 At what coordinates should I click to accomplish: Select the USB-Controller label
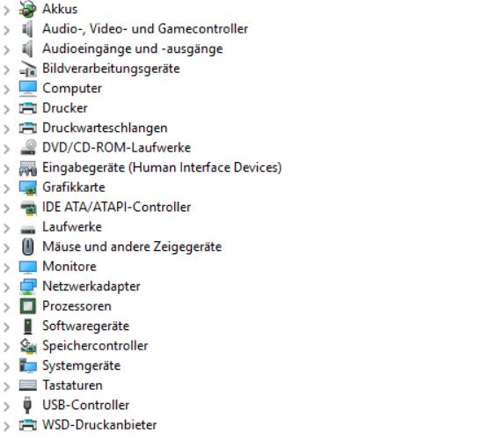tap(86, 405)
